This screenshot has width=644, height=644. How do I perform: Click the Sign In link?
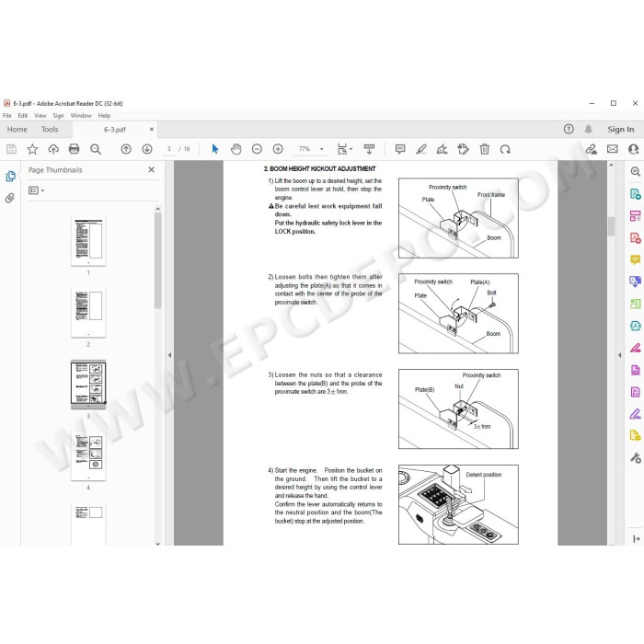click(x=621, y=130)
